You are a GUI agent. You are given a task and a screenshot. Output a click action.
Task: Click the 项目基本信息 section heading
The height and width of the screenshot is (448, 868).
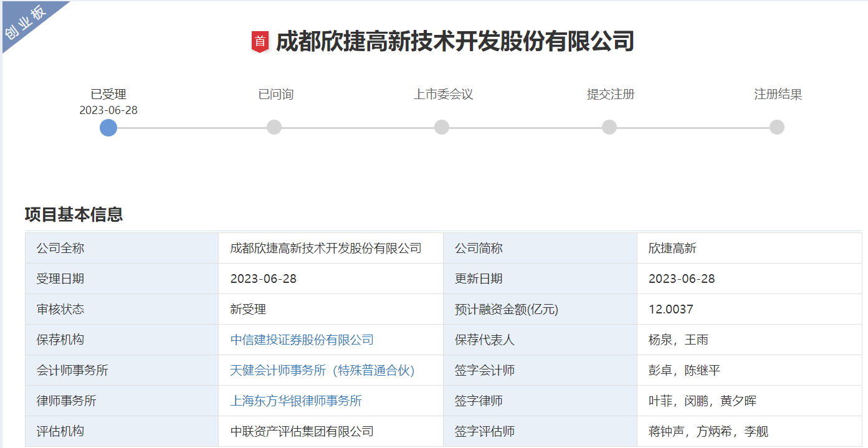coord(74,214)
